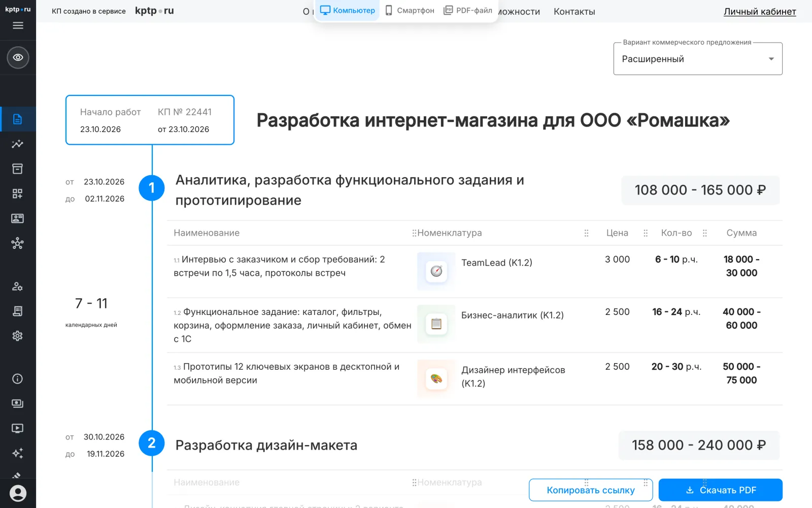Open the contact card sidebar icon

pos(18,218)
